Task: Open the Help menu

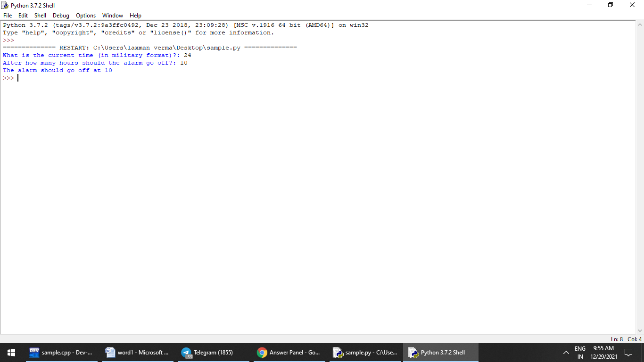Action: click(x=135, y=16)
